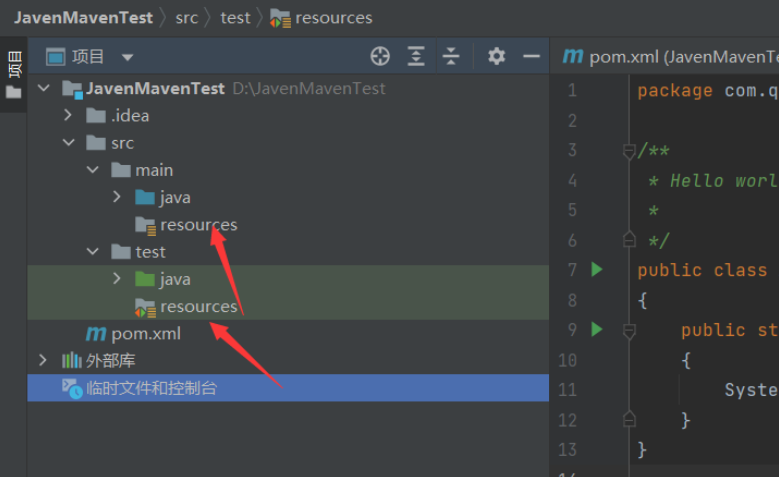This screenshot has height=477, width=779.
Task: Select resources folder under test
Action: click(198, 306)
